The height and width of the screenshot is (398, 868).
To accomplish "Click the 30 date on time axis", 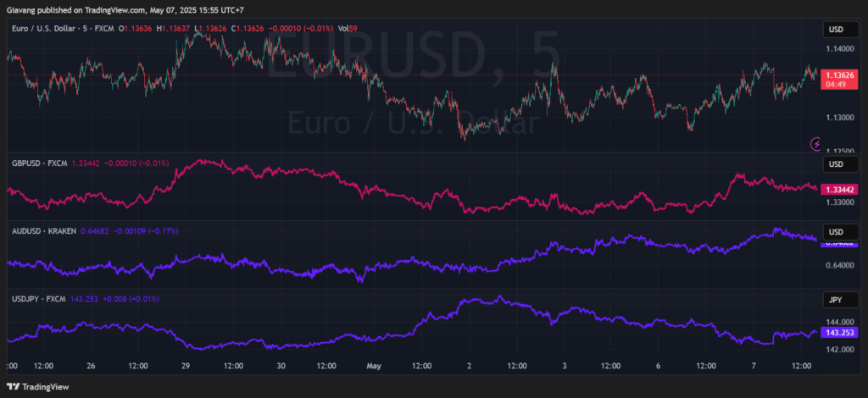I will coord(280,367).
